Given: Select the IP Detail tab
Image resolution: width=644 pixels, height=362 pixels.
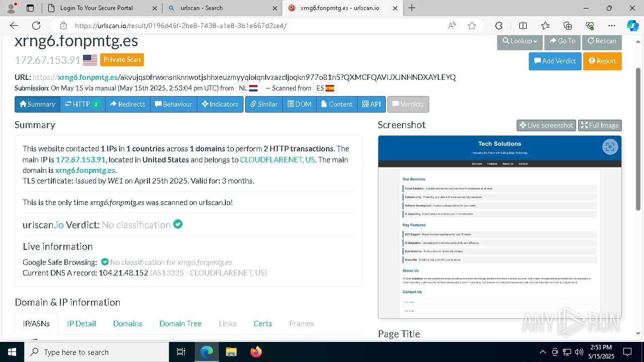Looking at the screenshot, I should [82, 324].
